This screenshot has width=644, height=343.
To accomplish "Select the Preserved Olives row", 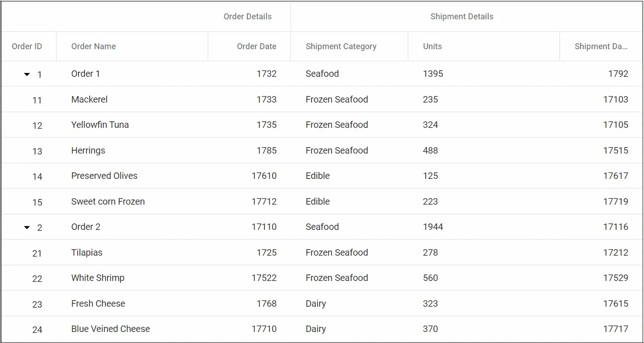I will pyautogui.click(x=104, y=176).
